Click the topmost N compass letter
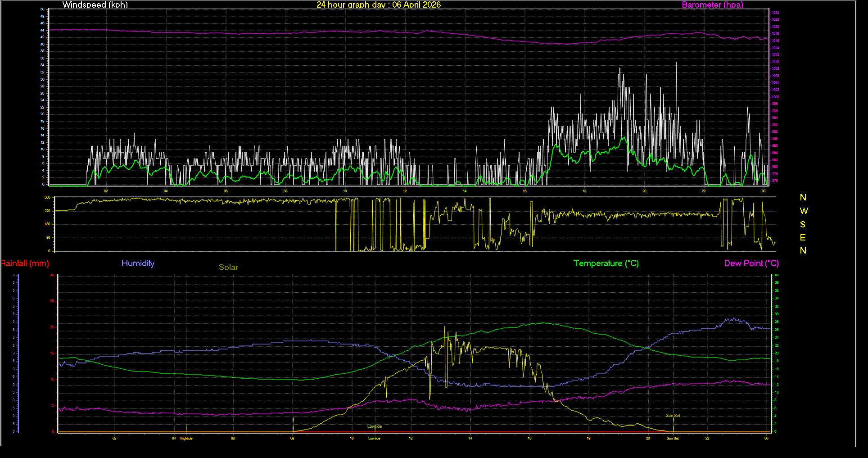The image size is (868, 458). coord(803,198)
